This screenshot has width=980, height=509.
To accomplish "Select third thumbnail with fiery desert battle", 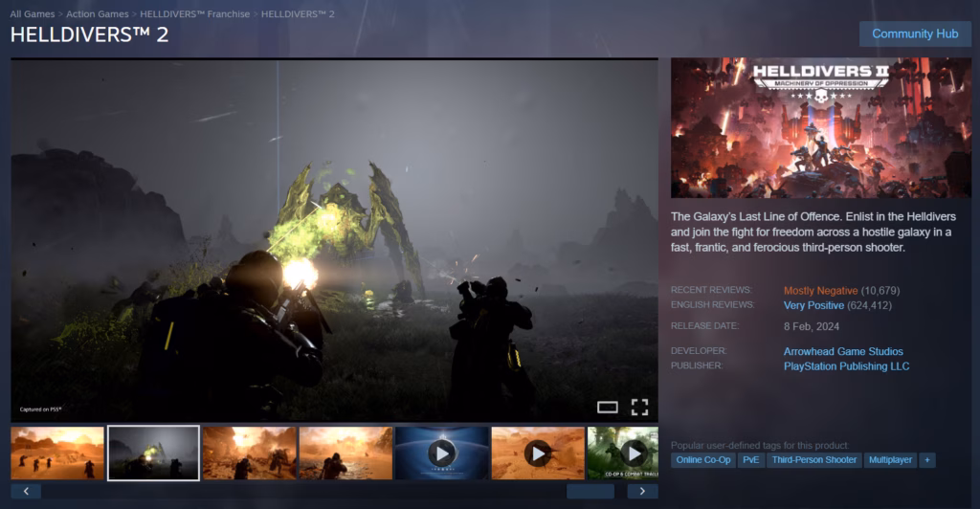I will click(x=250, y=454).
